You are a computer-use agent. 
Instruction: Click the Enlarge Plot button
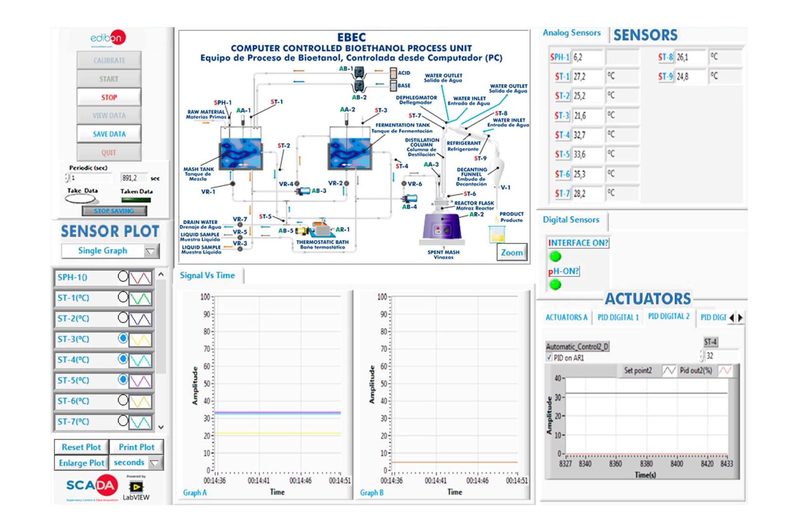[81, 462]
